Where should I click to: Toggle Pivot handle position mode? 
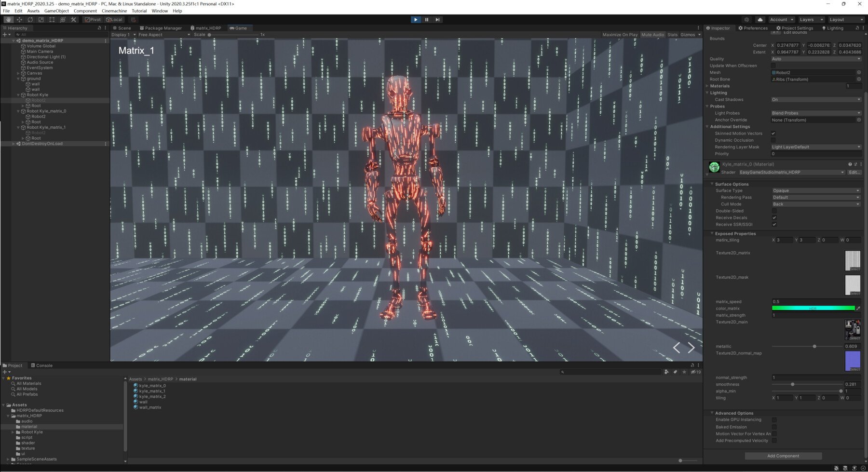click(x=93, y=19)
